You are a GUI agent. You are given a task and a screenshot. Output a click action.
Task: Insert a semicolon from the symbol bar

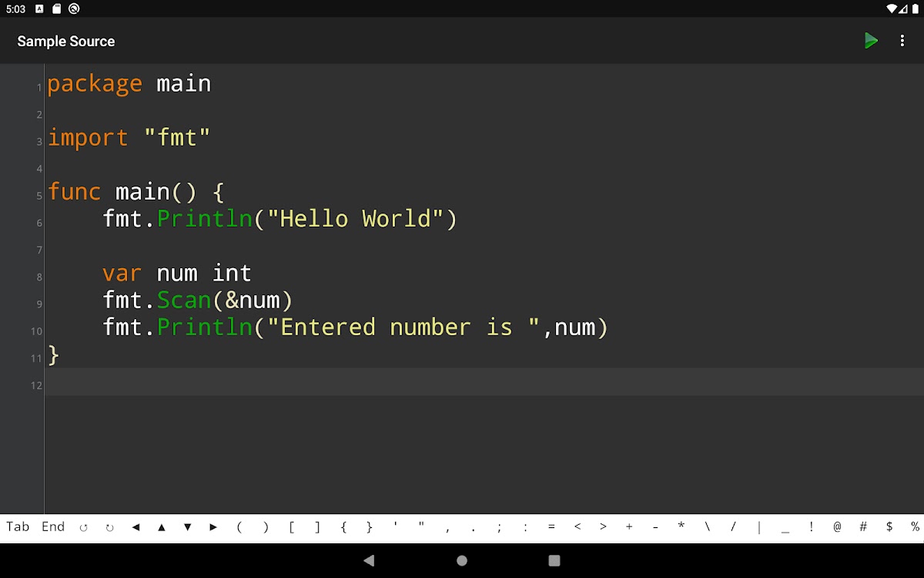click(x=499, y=527)
